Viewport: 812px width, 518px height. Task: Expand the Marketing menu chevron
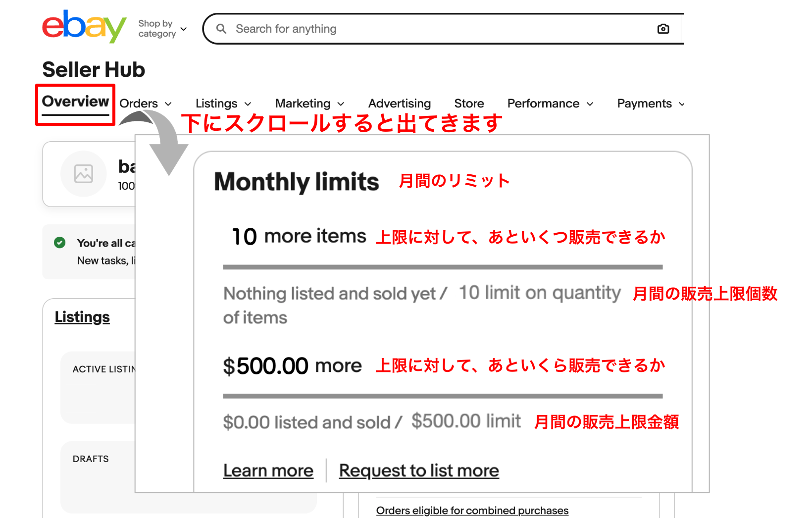click(x=341, y=104)
